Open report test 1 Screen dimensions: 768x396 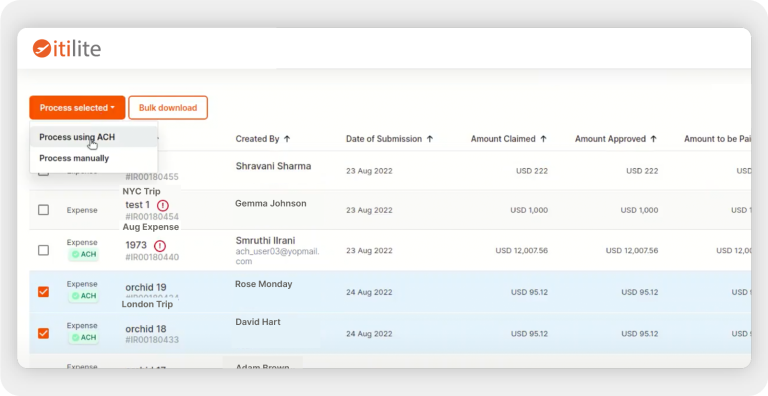pyautogui.click(x=138, y=205)
